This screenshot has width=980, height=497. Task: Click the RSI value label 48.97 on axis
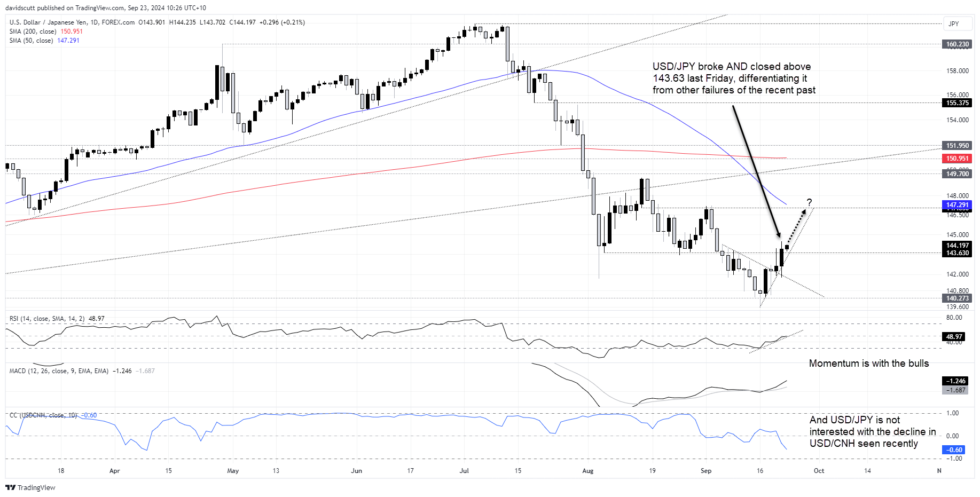954,337
